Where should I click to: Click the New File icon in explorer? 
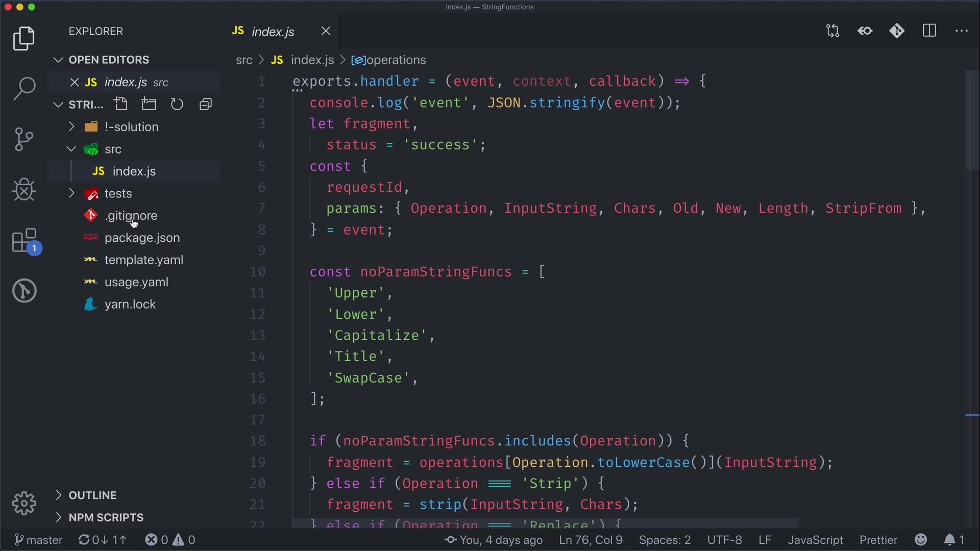121,104
